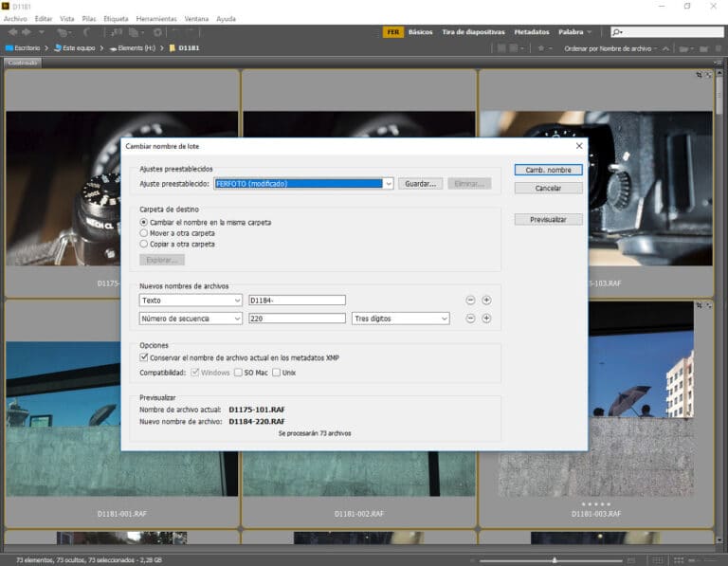Image resolution: width=728 pixels, height=566 pixels.
Task: Click the boomerang return icon in toolbar
Action: pos(86,32)
